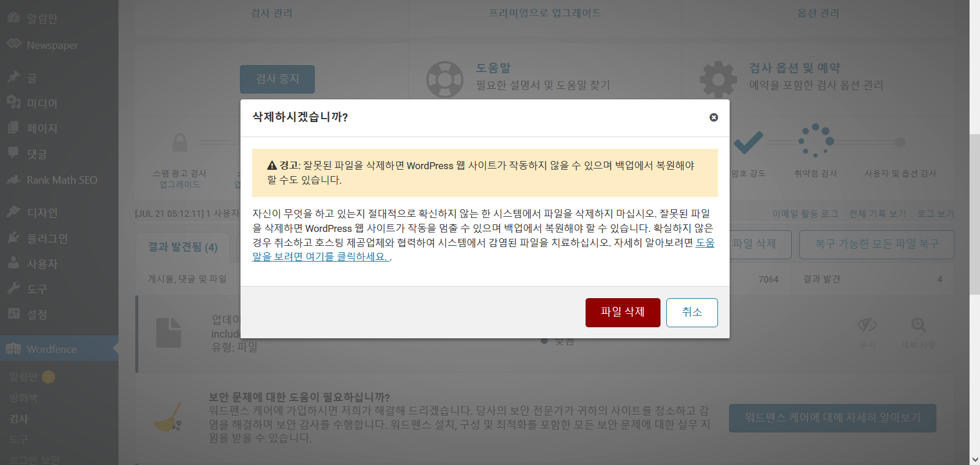This screenshot has height=465, width=980.
Task: Open the 검사 관리 tab at top
Action: pos(271,13)
